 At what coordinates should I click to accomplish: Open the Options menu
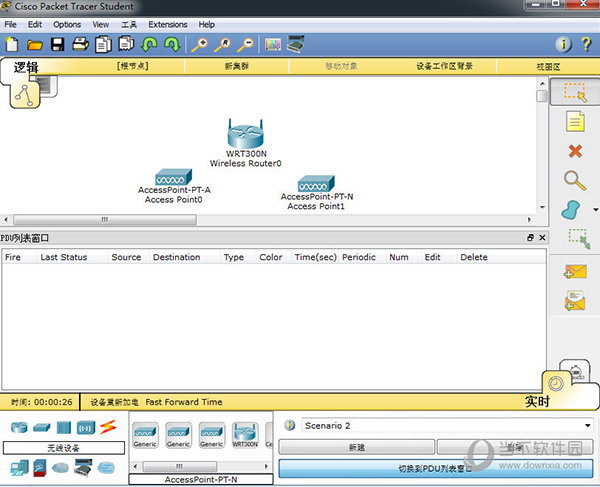click(x=67, y=24)
